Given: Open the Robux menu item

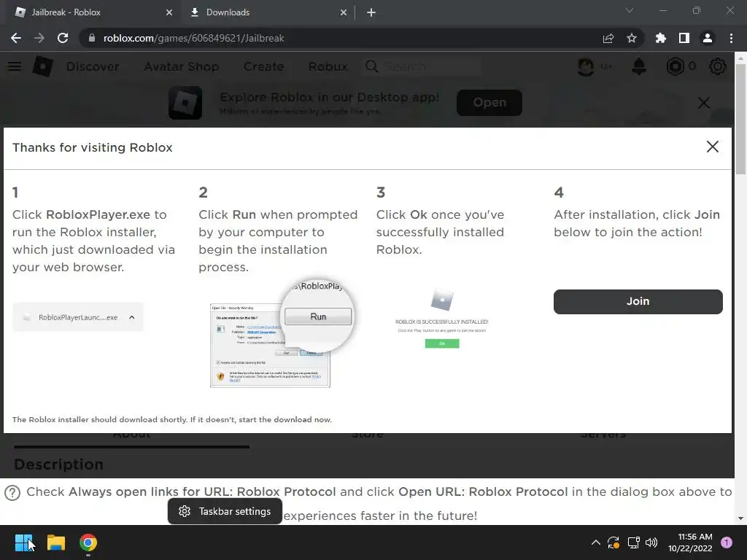Looking at the screenshot, I should point(328,66).
